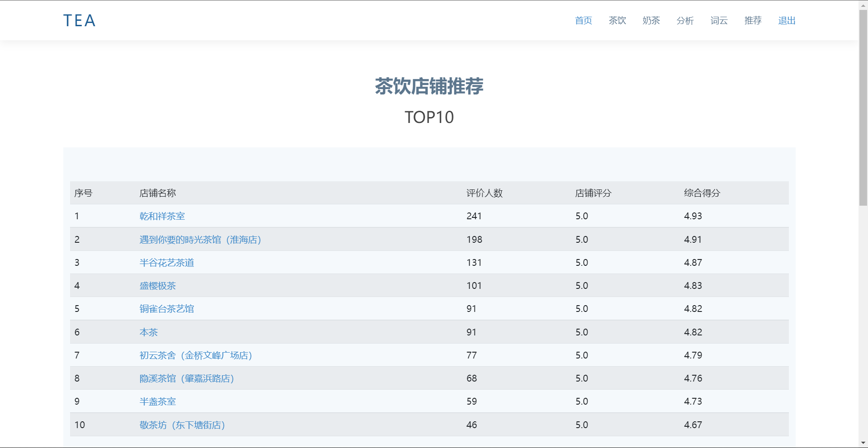Select the 本茶 shop link
Viewport: 868px width, 448px height.
coord(148,332)
